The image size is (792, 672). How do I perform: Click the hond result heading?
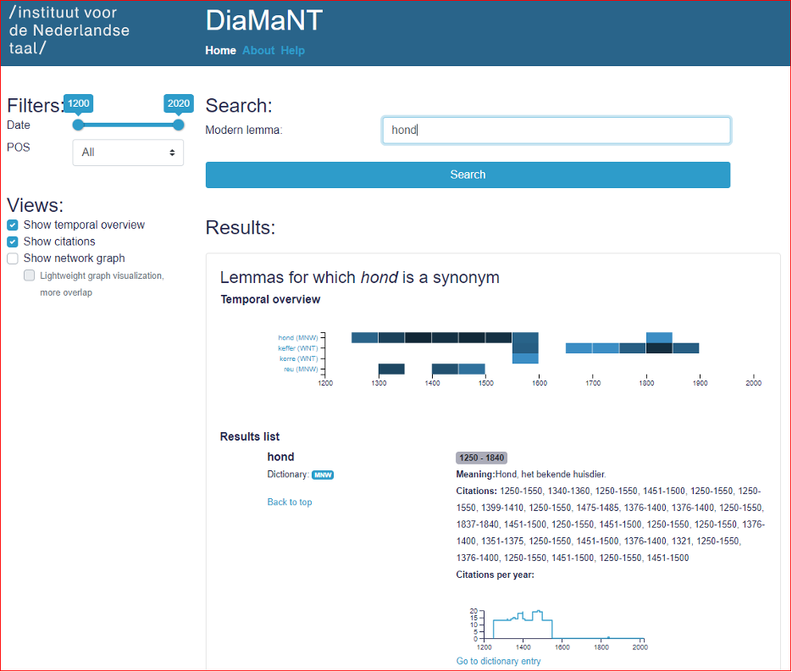click(x=281, y=457)
